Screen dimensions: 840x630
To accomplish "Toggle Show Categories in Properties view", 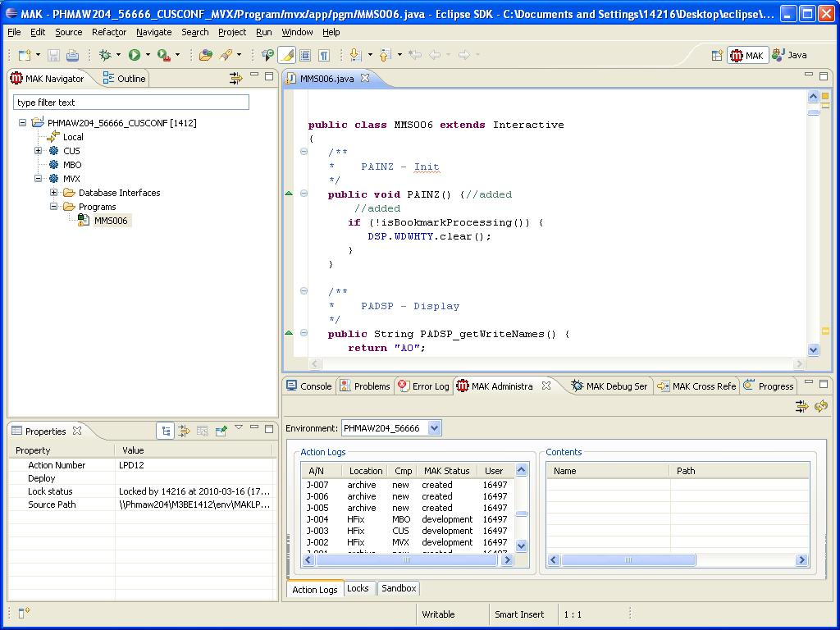I will click(166, 431).
